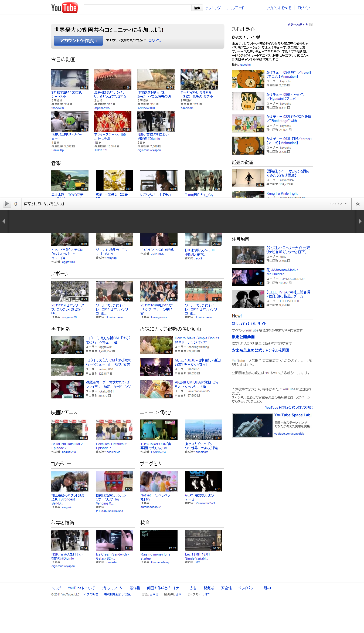This screenshot has height=633, width=364.
Task: Click the stats icon next to 再生回数 304
Action: (71, 104)
